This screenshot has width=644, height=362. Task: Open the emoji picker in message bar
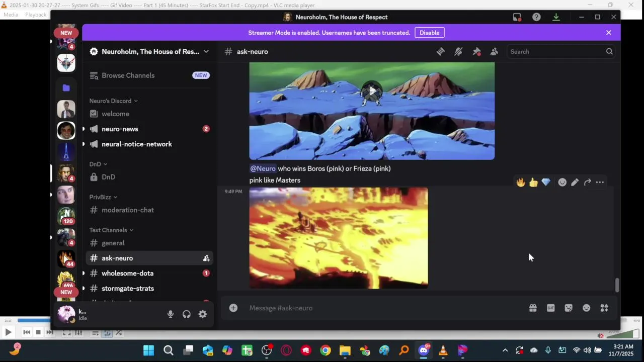tap(587, 308)
